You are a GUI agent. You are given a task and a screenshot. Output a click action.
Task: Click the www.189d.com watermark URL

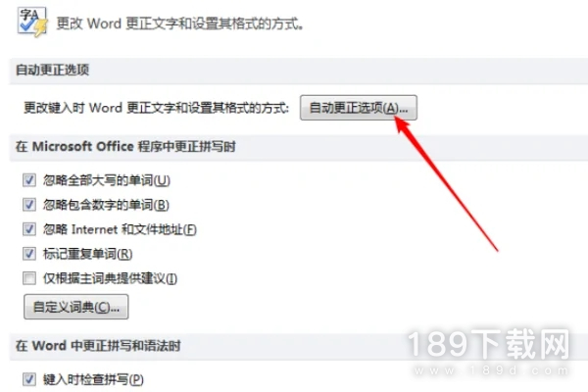pyautogui.click(x=492, y=370)
